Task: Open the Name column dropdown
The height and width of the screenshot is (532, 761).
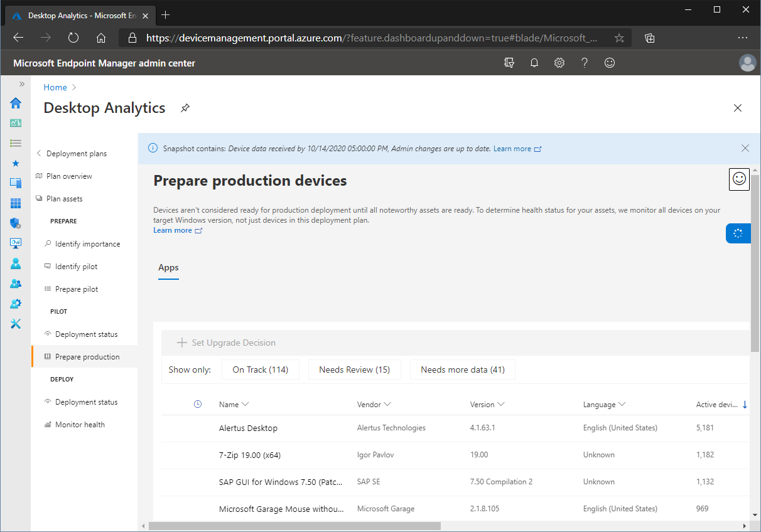Action: coord(245,405)
